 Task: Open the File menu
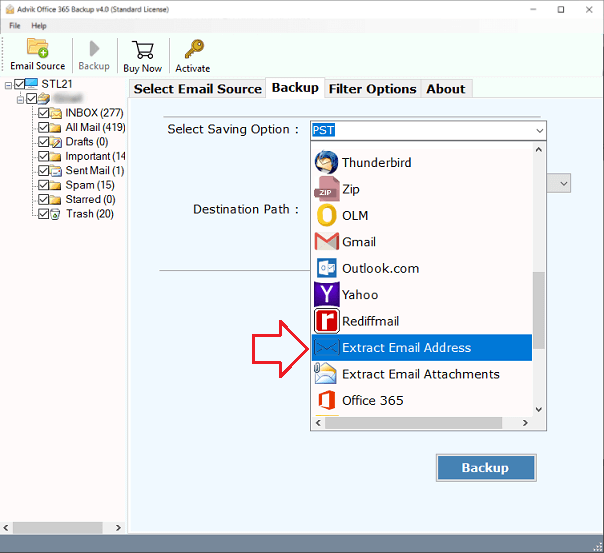pos(15,26)
